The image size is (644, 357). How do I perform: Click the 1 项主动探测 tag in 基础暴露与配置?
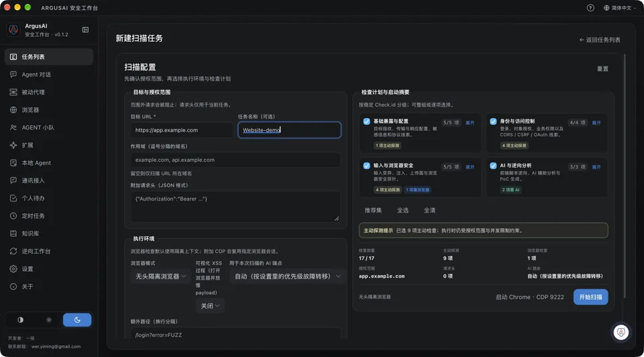(387, 146)
